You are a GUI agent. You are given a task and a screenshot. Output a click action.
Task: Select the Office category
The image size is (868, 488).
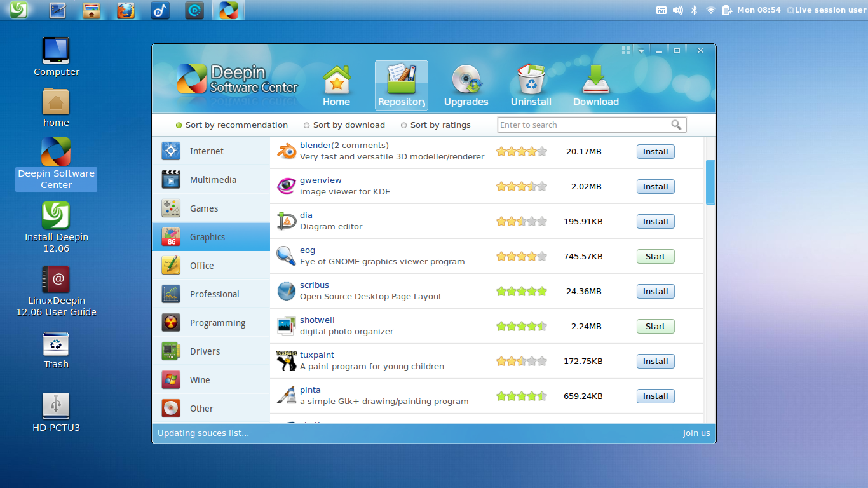tap(211, 266)
